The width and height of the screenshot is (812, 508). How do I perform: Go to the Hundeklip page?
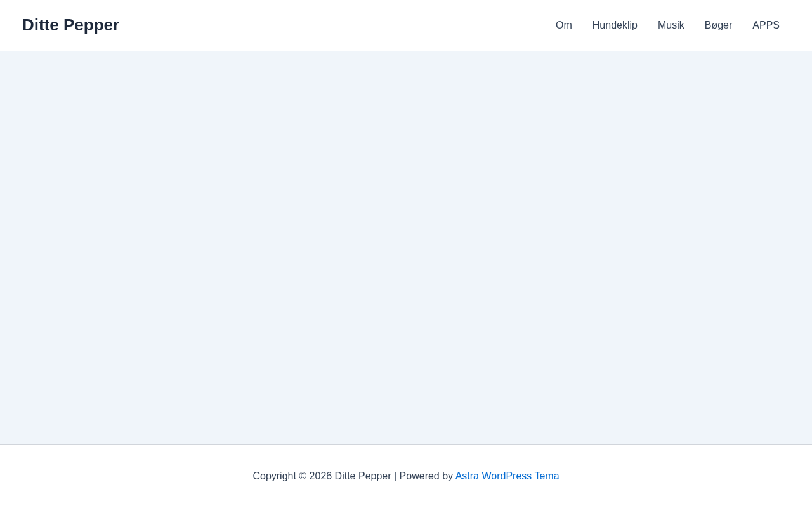(615, 25)
